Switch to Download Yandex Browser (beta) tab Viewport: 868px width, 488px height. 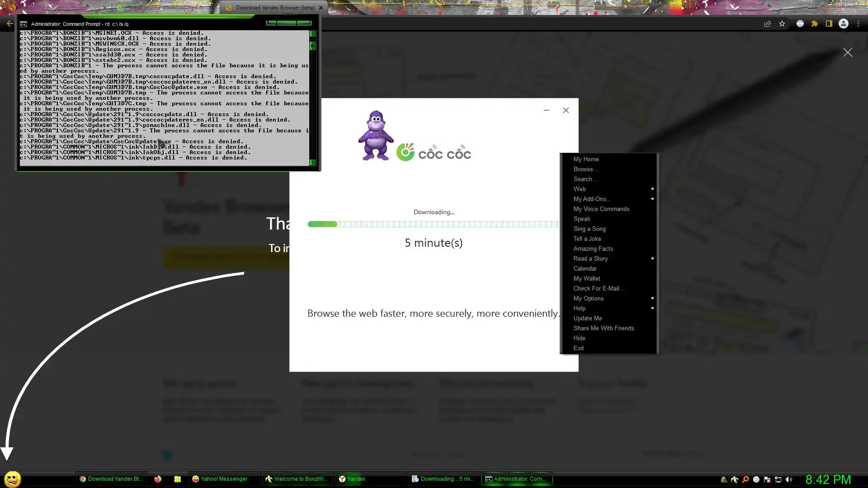point(274,8)
